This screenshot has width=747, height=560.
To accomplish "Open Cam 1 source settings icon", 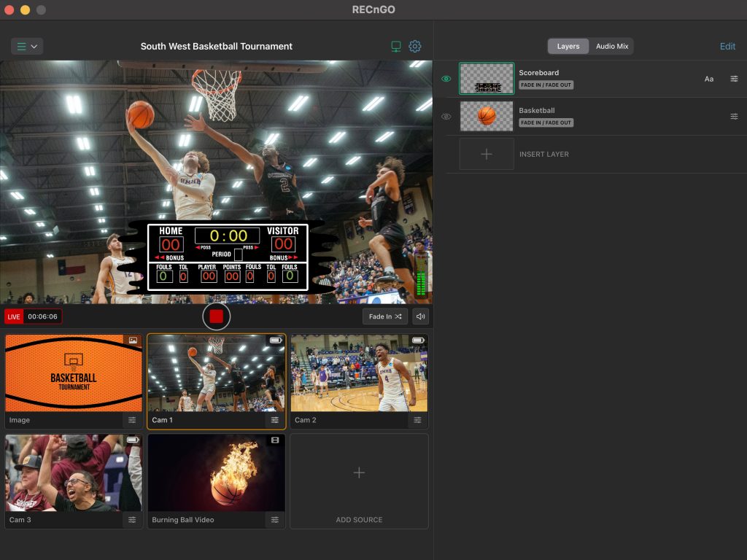I will click(275, 420).
